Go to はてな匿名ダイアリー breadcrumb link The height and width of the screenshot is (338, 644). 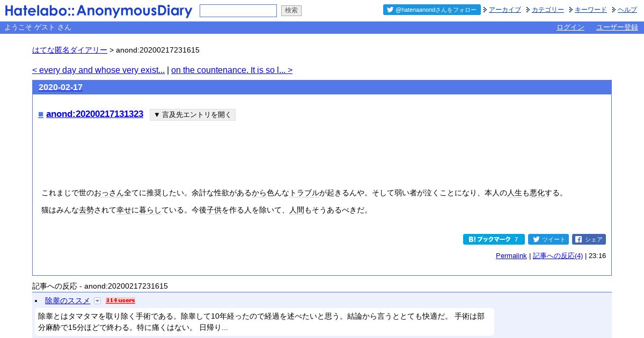[x=70, y=50]
